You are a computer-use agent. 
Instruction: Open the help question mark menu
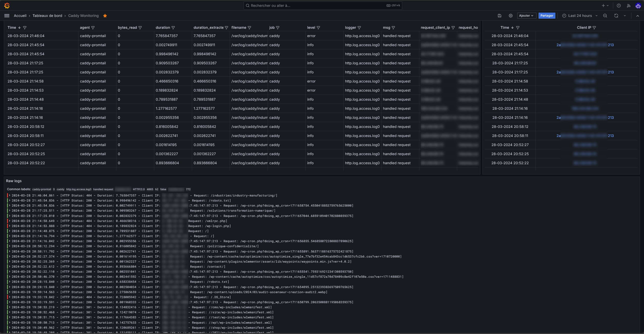pos(619,6)
